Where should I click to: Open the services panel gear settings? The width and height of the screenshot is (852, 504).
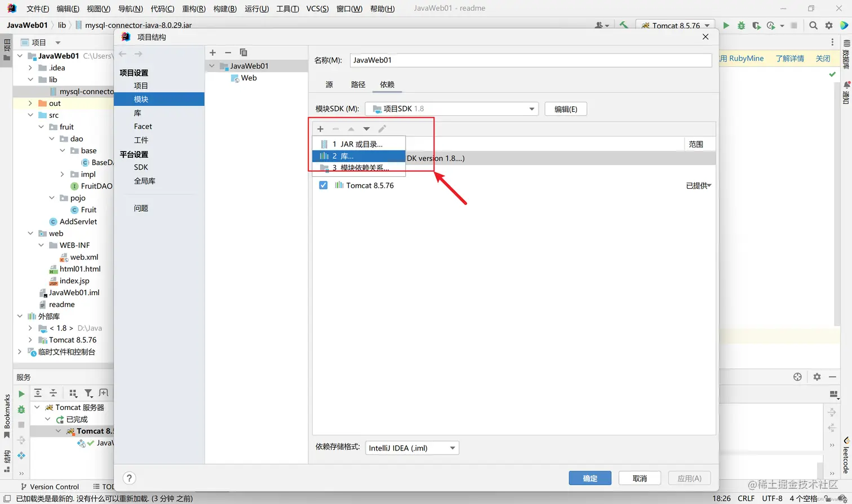coord(816,377)
